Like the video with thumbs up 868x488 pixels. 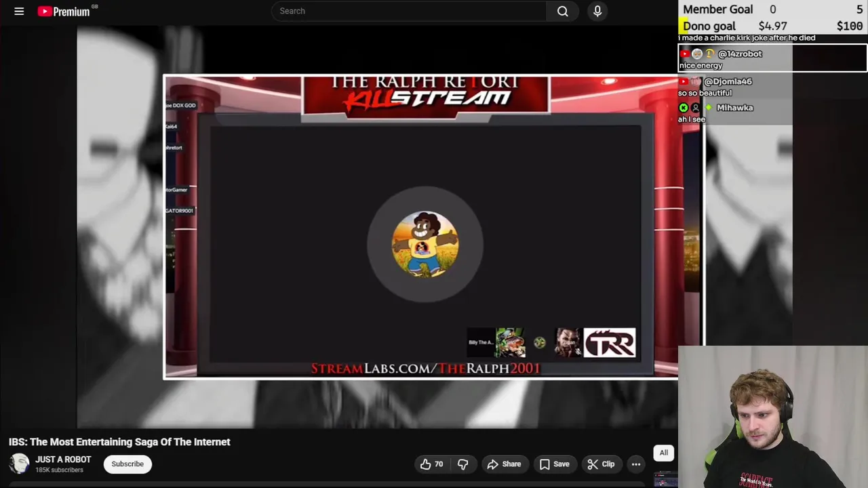click(x=432, y=464)
